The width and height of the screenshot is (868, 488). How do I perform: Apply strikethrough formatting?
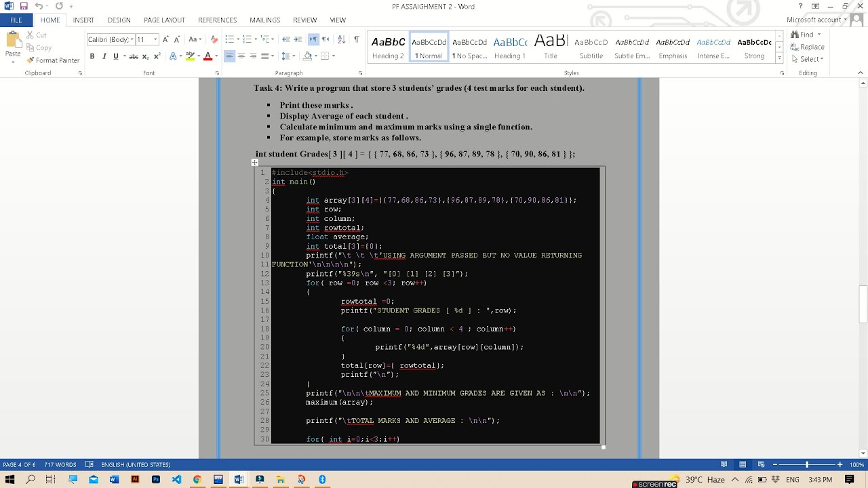tap(134, 56)
